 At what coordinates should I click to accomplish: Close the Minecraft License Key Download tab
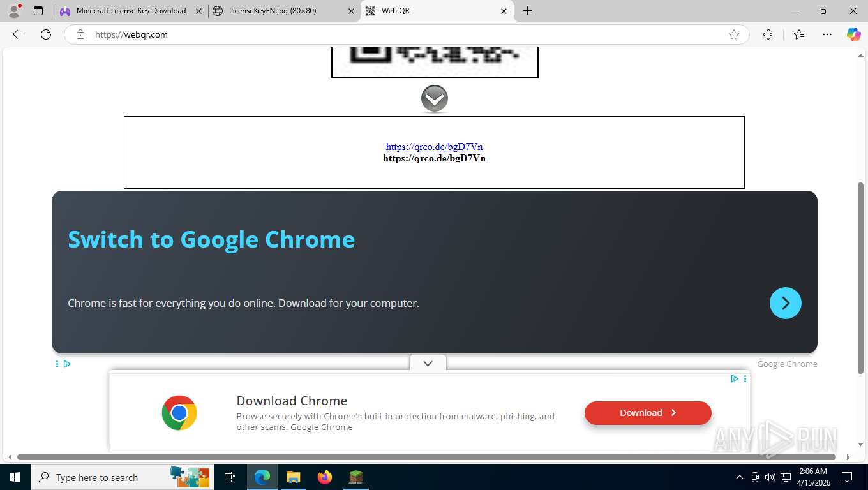pyautogui.click(x=198, y=11)
